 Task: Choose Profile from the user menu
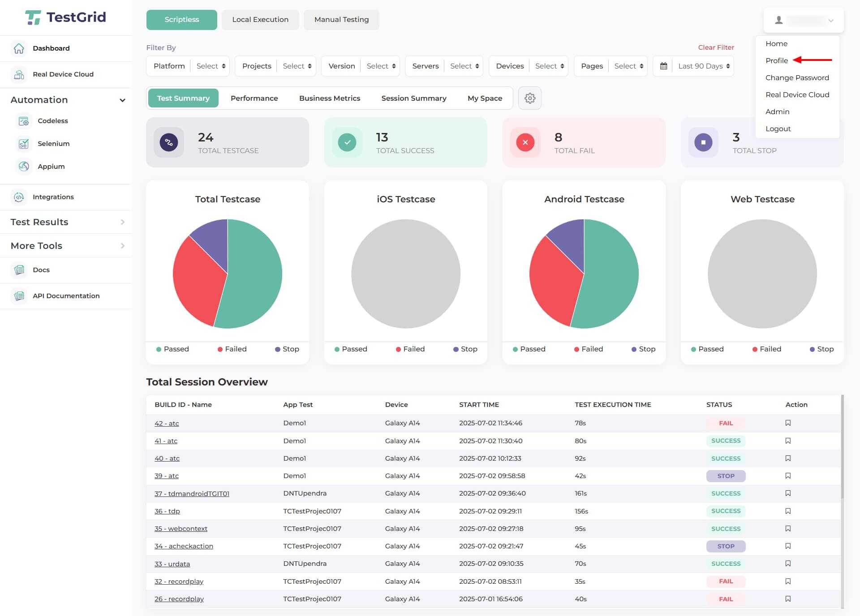[776, 61]
